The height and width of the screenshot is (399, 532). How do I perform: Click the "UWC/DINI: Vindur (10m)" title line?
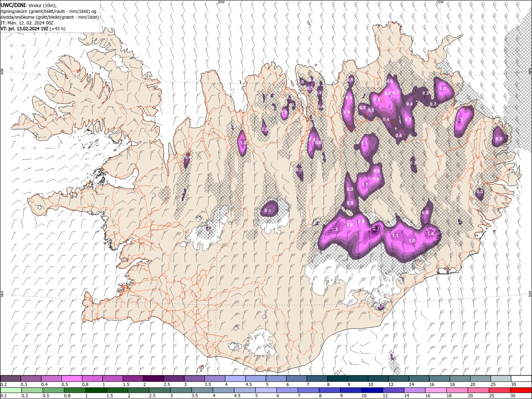pyautogui.click(x=29, y=5)
